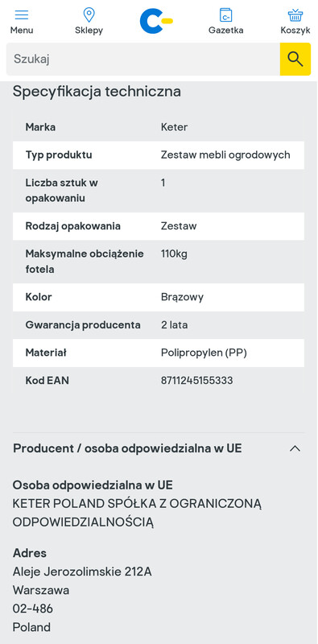This screenshot has height=644, width=318.
Task: Click the Aleje Jerozolimskie 212A address line
Action: pos(82,572)
